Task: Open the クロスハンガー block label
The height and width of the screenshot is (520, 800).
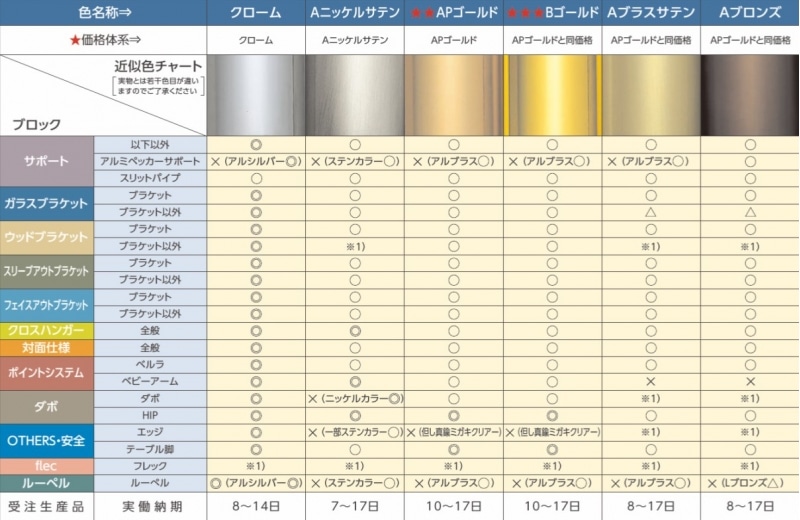Action: tap(47, 330)
